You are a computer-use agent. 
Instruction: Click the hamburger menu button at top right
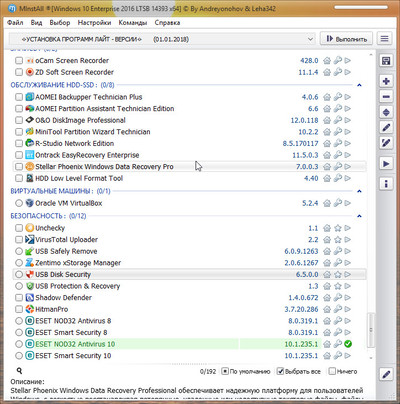click(x=384, y=39)
